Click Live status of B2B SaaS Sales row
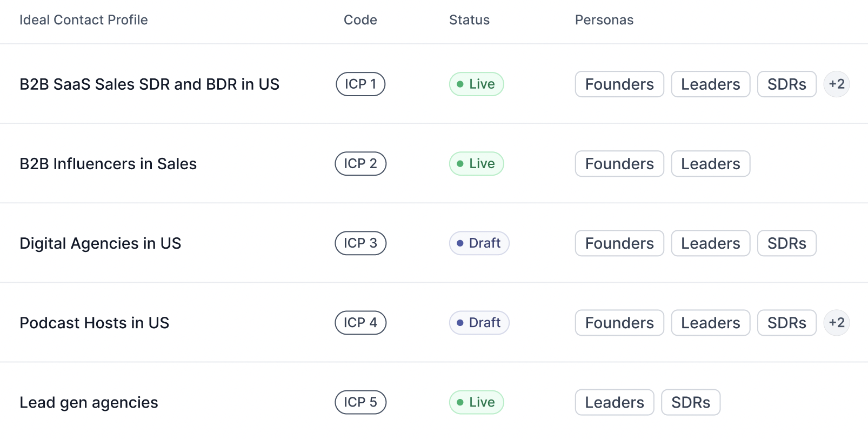868x439 pixels. (x=476, y=84)
